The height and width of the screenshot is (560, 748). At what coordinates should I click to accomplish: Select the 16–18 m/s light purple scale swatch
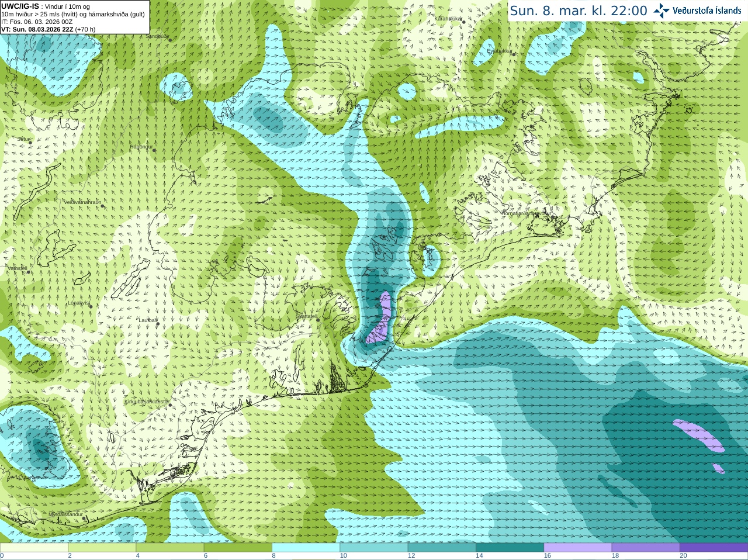[x=578, y=548]
